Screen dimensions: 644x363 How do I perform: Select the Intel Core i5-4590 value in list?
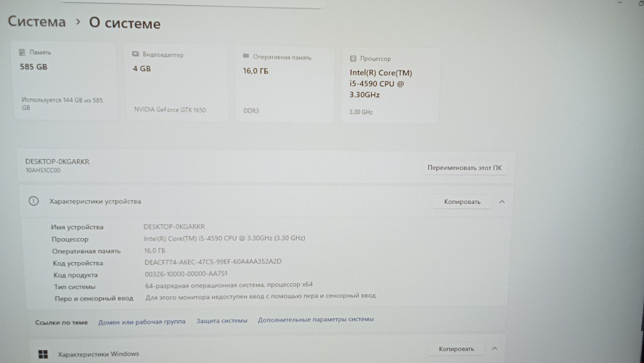[224, 238]
